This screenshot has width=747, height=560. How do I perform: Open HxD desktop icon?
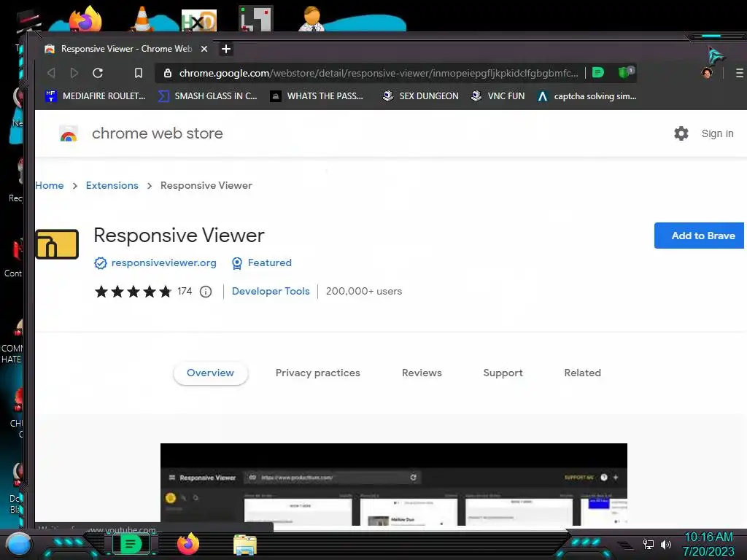click(x=199, y=20)
